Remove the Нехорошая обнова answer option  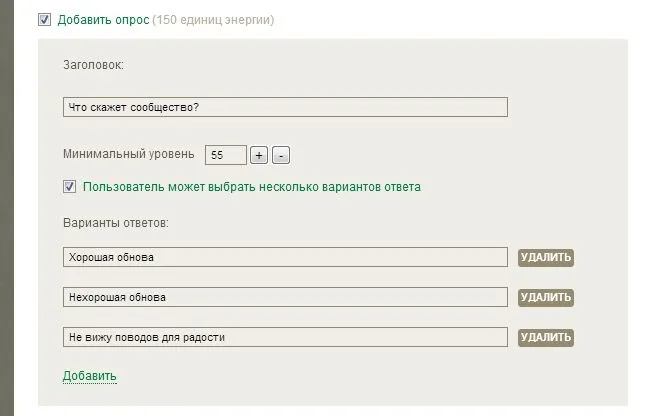tap(546, 297)
